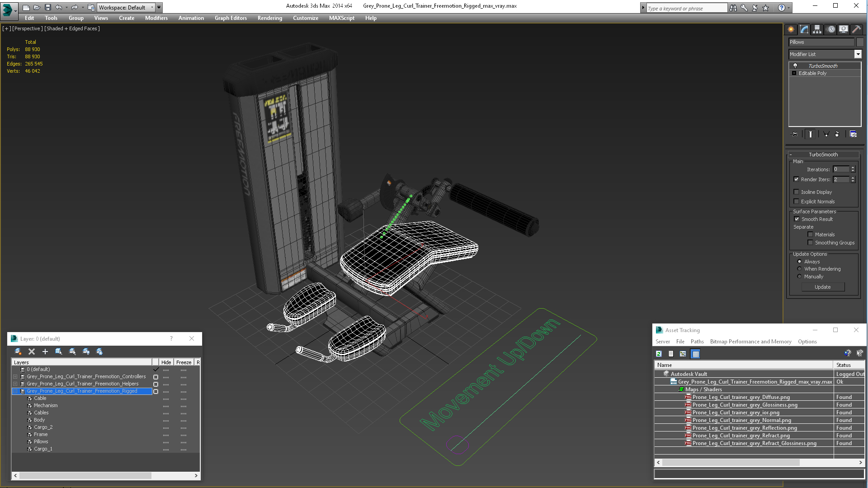Open the Hierarchy command panel tab
The height and width of the screenshot is (488, 868).
click(817, 29)
